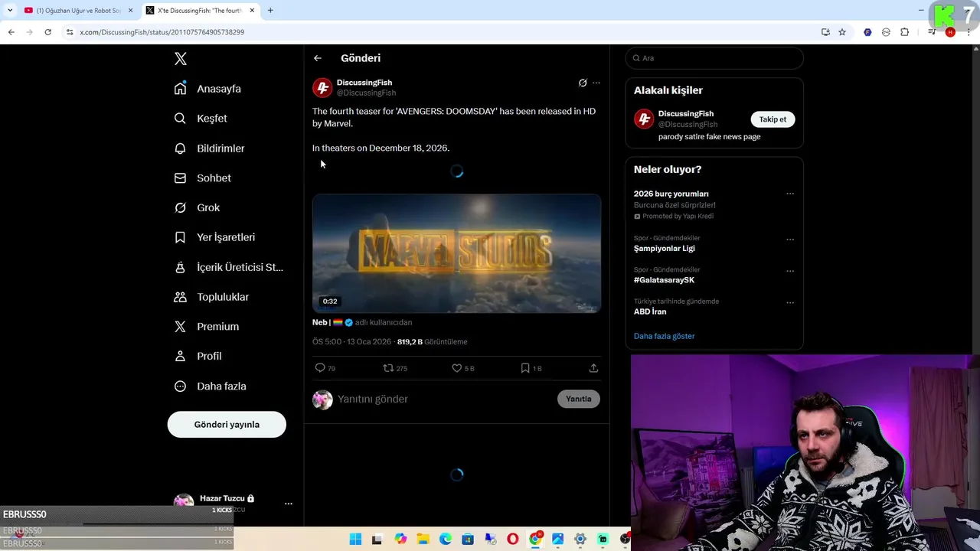The height and width of the screenshot is (551, 980).
Task: Open the Chrome menu three dots
Action: 969,32
